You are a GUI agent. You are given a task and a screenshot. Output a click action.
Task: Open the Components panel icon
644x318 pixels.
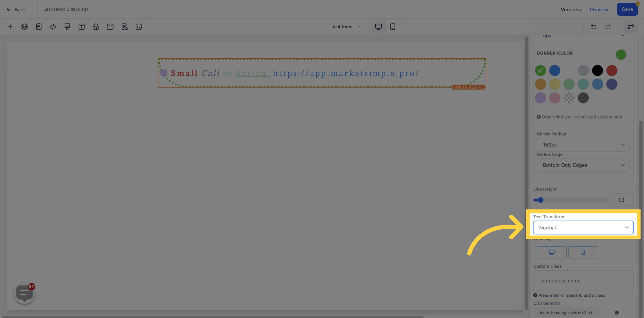click(96, 27)
